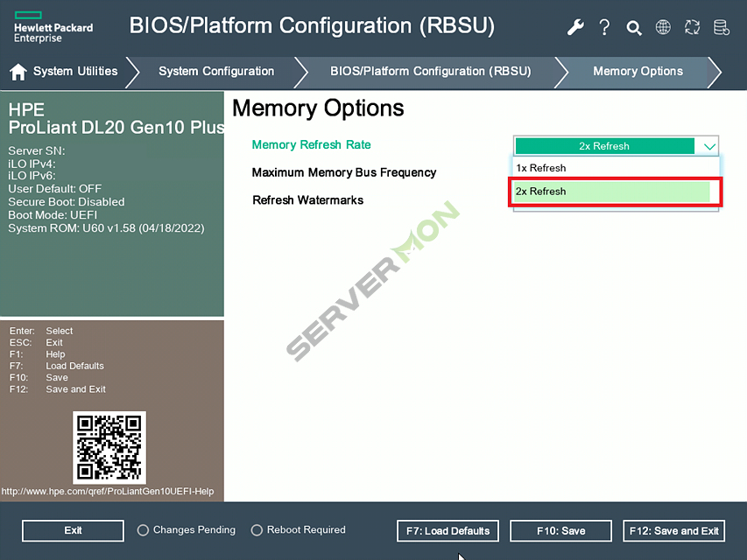Click Secure Boot: Disabled text
This screenshot has width=747, height=560.
click(x=67, y=202)
